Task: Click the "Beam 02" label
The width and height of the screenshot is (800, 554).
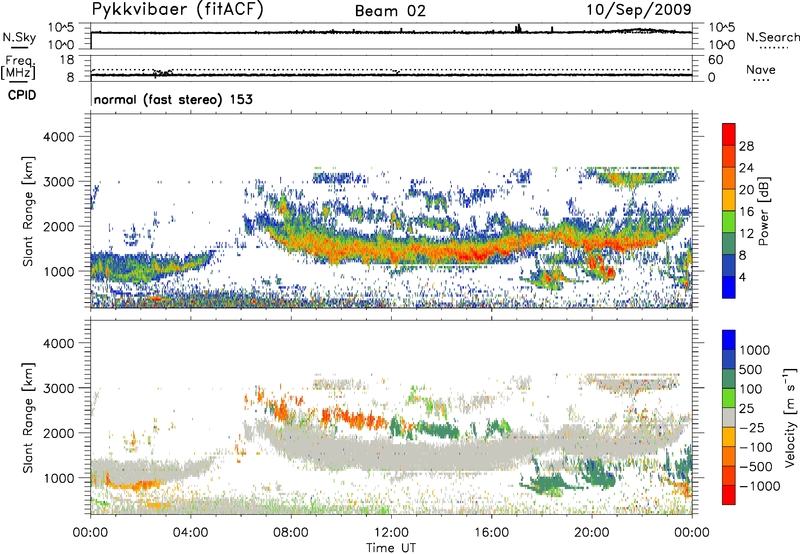Action: (x=390, y=11)
